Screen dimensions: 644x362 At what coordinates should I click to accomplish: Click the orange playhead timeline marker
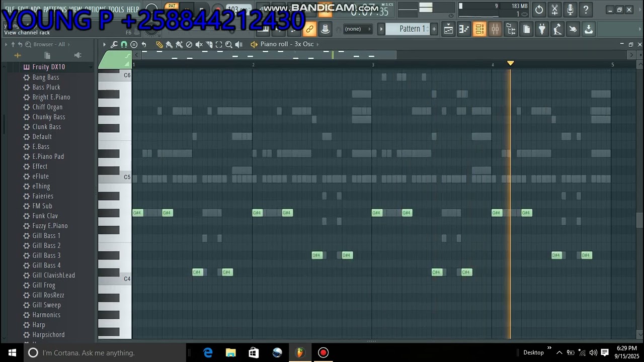(510, 63)
